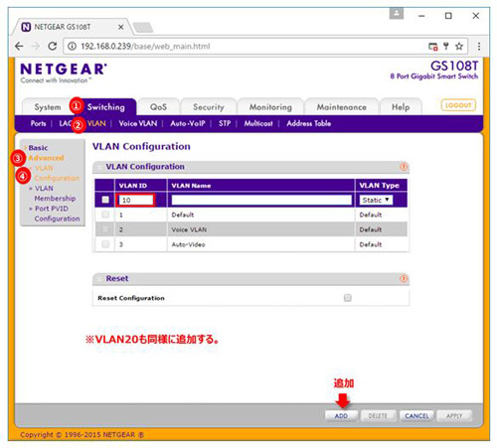Screen dimensions: 497x448
Task: Click the ADD button
Action: coord(341,416)
